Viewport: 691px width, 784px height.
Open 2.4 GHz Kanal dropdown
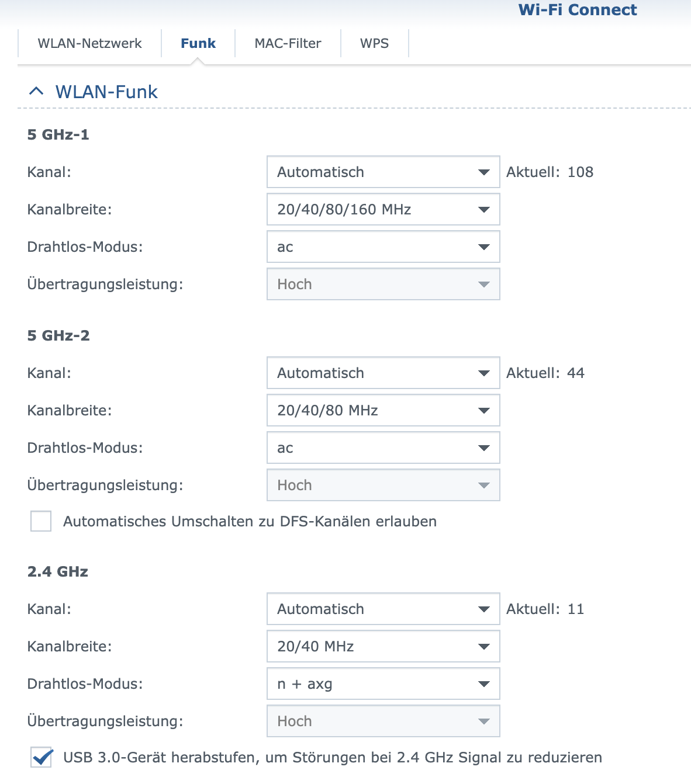(383, 609)
